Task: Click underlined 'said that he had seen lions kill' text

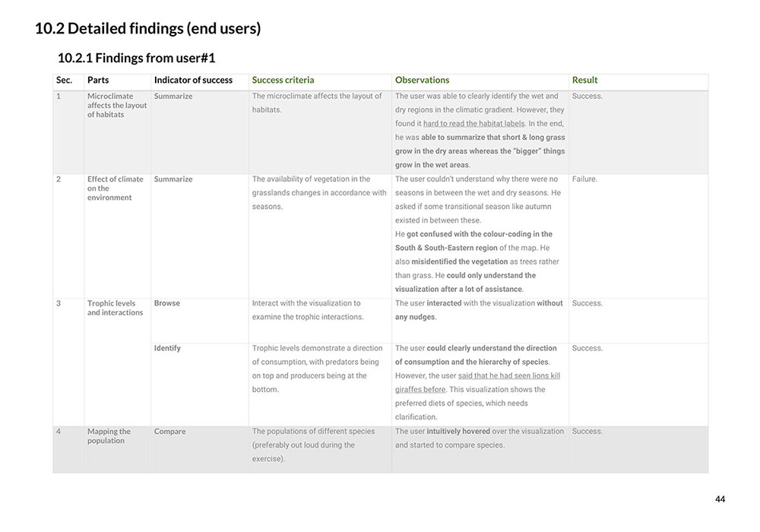Action: [509, 375]
